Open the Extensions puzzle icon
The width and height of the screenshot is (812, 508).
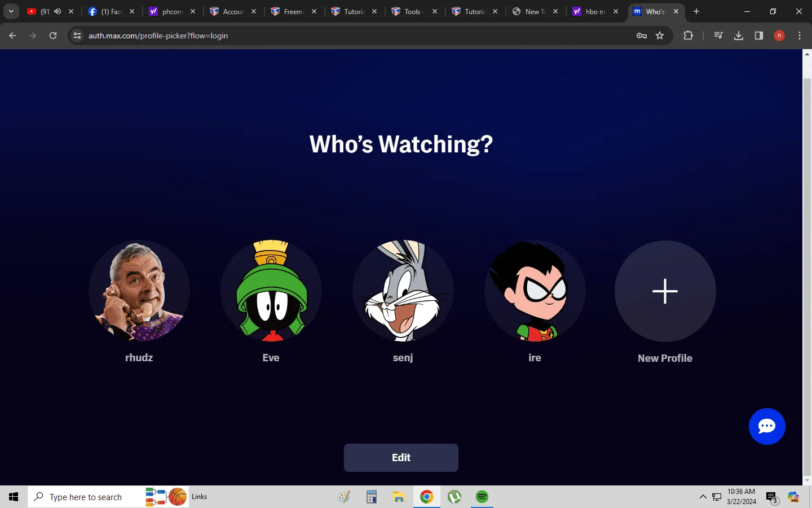click(688, 36)
